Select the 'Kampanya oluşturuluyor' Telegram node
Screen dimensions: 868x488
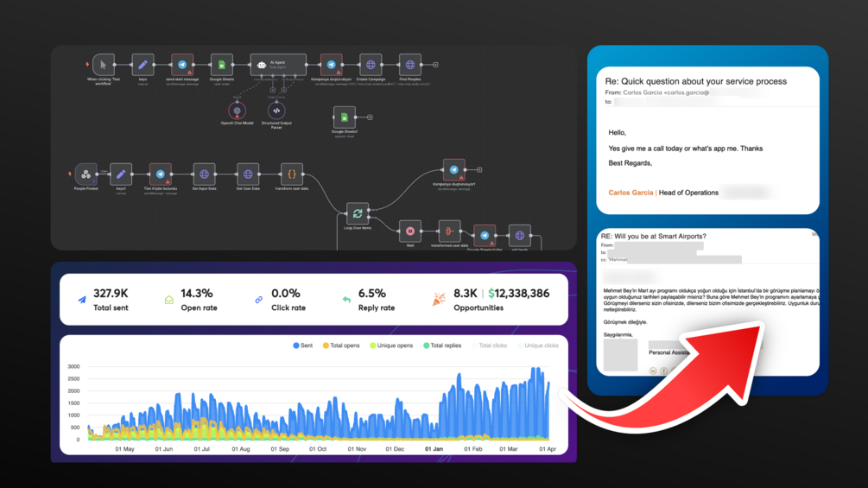coord(331,65)
